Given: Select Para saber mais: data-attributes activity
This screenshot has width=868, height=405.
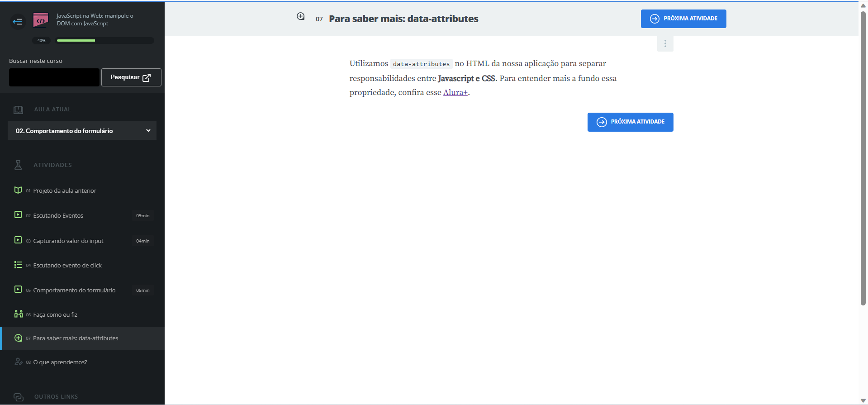Looking at the screenshot, I should 82,338.
